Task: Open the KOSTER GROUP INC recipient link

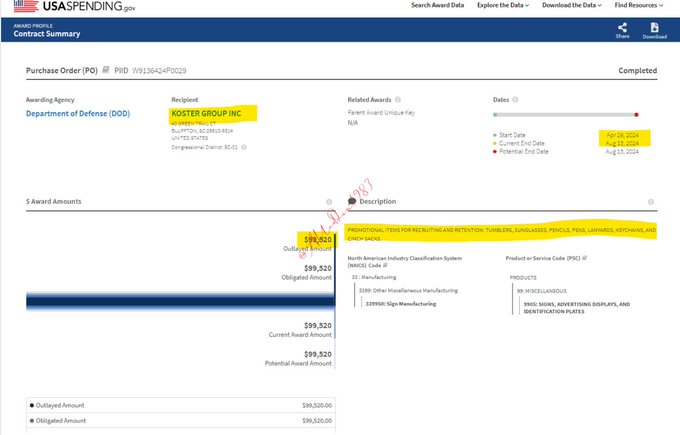Action: [x=207, y=113]
